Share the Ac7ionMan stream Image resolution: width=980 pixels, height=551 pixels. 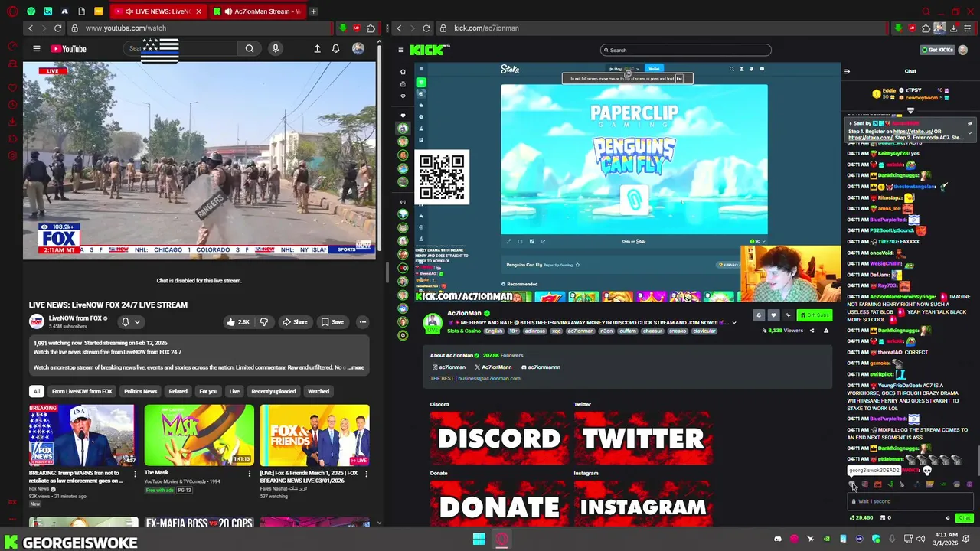(x=812, y=331)
